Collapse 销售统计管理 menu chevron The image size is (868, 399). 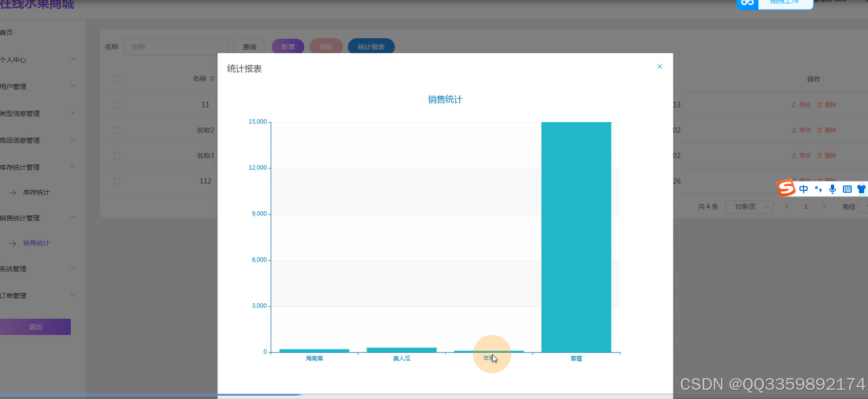tap(73, 217)
